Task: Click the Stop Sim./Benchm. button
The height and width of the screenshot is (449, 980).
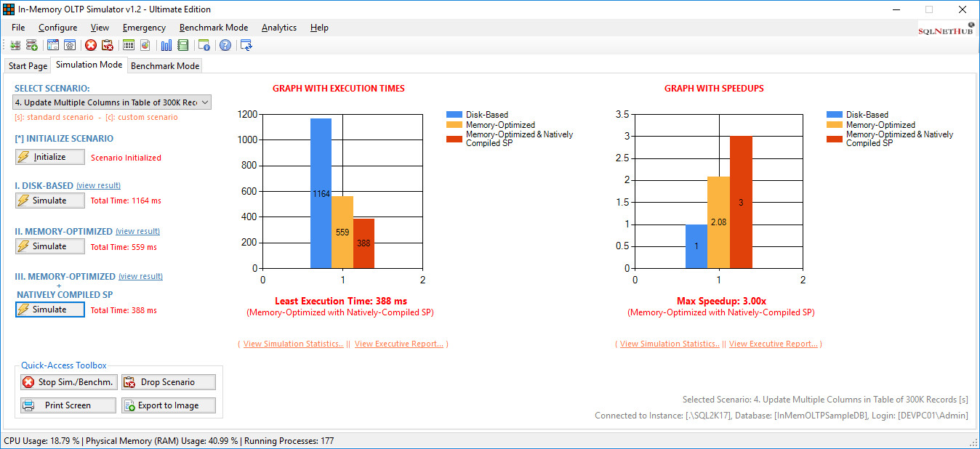Action: click(x=68, y=382)
